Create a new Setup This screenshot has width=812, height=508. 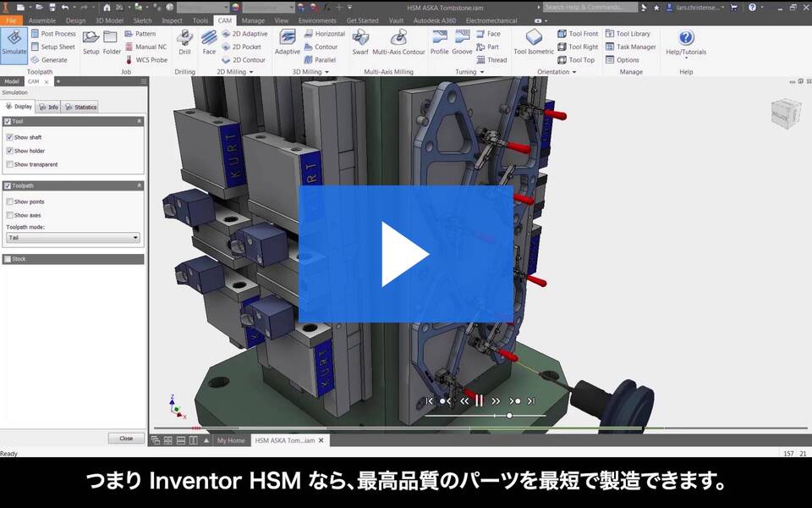point(91,42)
